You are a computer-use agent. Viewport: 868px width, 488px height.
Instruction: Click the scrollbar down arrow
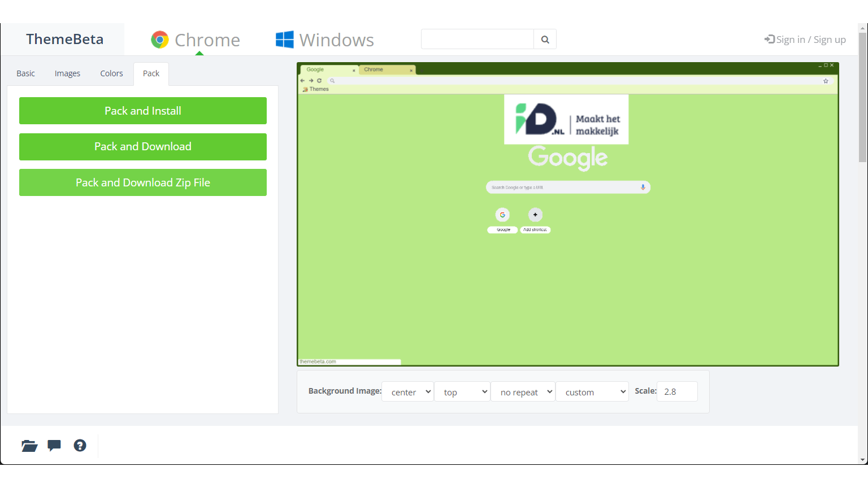[x=862, y=460]
